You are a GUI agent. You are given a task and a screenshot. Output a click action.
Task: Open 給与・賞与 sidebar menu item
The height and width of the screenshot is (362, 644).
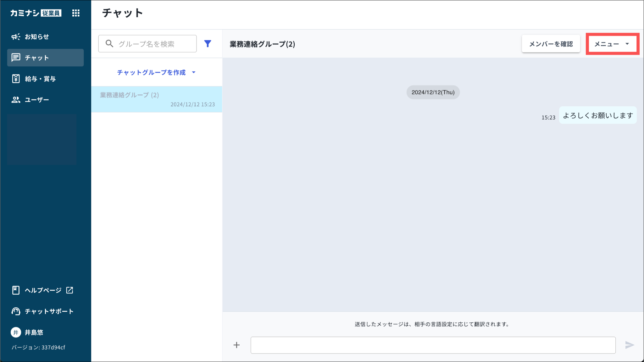(40, 79)
